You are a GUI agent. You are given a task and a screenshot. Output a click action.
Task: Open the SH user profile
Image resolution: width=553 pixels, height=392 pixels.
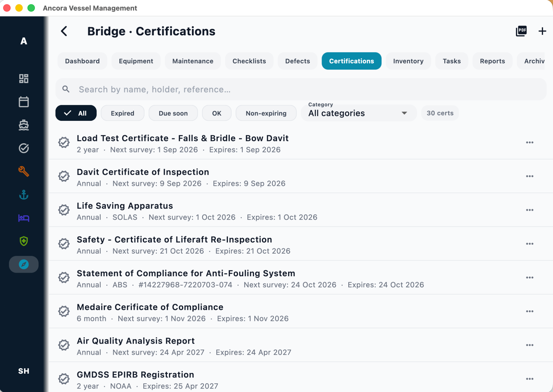click(x=24, y=371)
